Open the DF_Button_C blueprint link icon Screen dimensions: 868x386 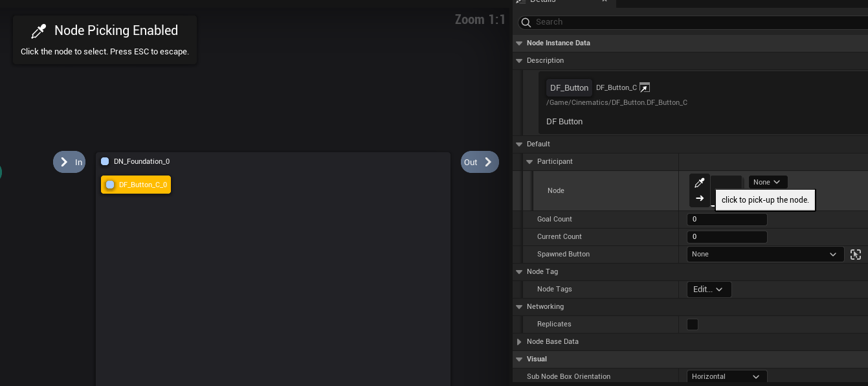644,87
